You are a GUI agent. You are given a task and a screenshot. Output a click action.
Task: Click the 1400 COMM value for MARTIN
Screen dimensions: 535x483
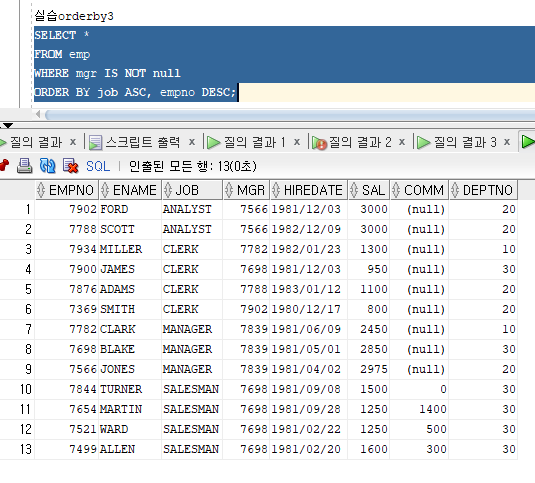click(419, 409)
